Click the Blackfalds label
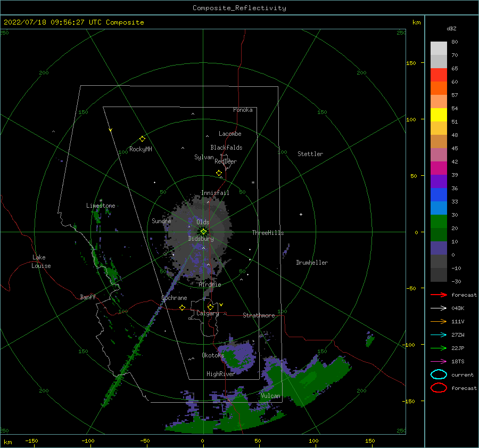Image resolution: width=479 pixels, height=448 pixels. 226,148
